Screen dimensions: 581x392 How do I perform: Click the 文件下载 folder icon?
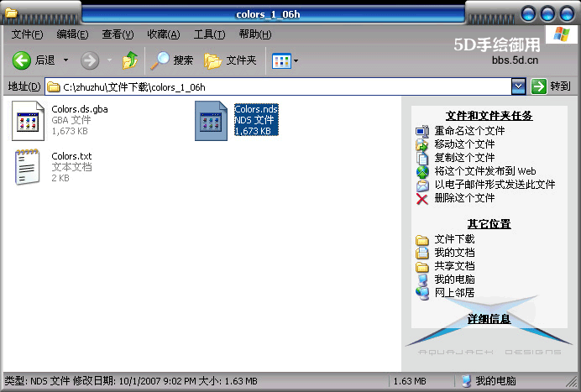coord(422,240)
